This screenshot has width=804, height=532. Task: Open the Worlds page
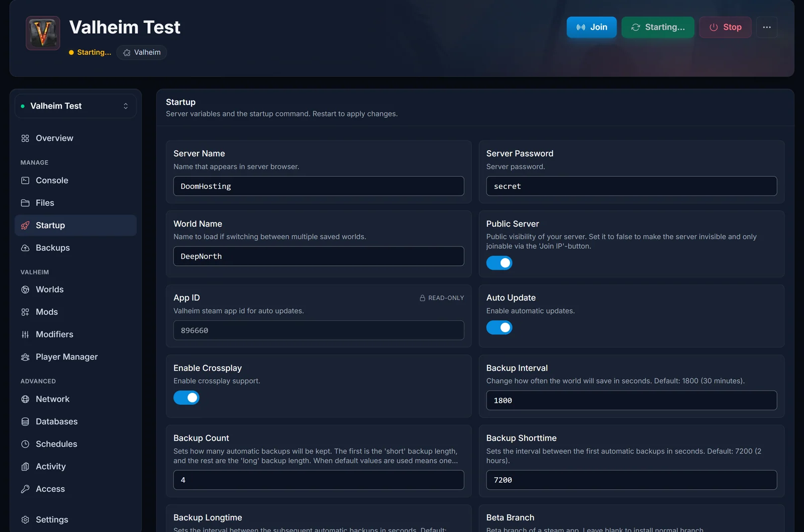click(75, 289)
